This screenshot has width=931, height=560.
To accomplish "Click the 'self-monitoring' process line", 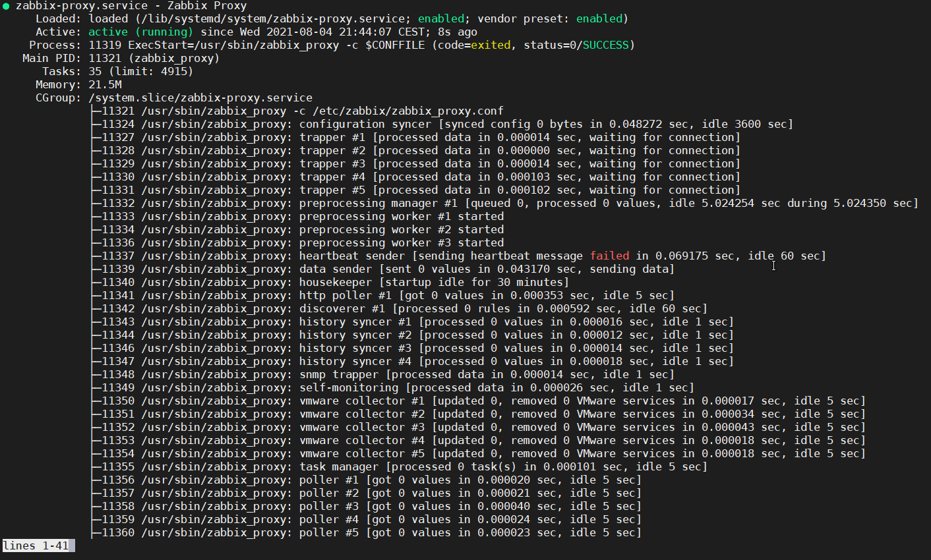I will pyautogui.click(x=393, y=388).
